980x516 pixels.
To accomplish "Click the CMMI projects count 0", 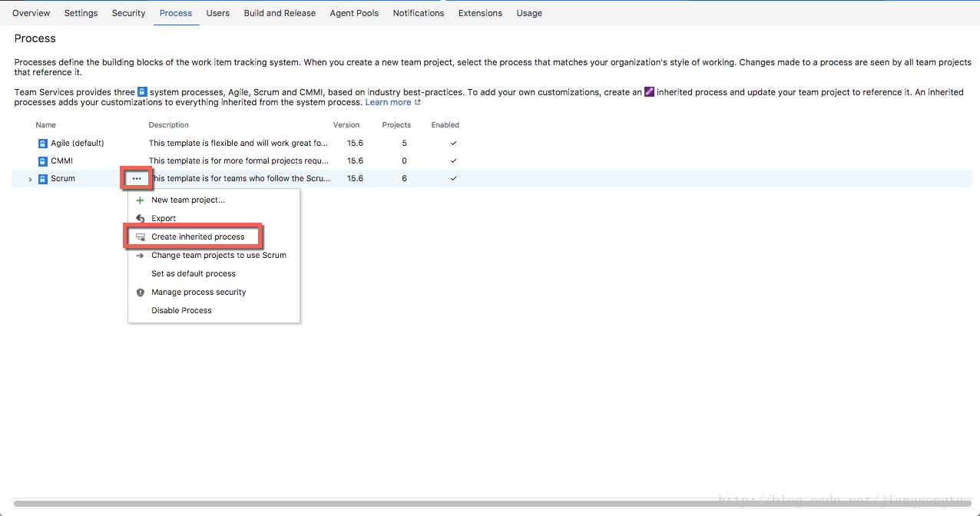I will pyautogui.click(x=404, y=160).
